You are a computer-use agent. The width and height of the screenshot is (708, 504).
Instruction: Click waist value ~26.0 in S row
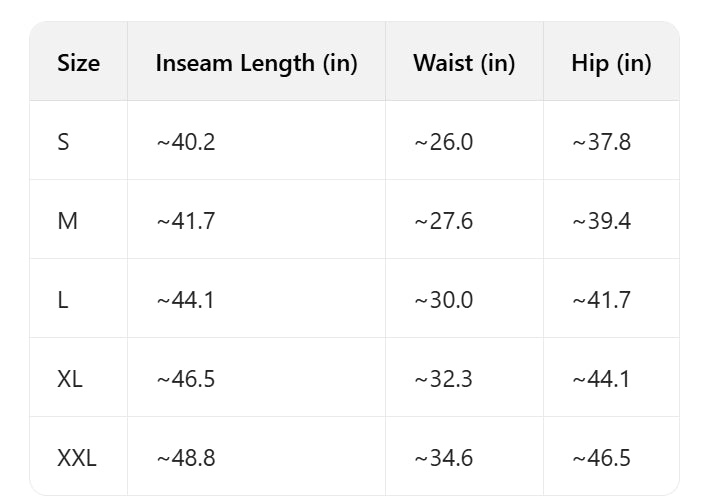443,142
